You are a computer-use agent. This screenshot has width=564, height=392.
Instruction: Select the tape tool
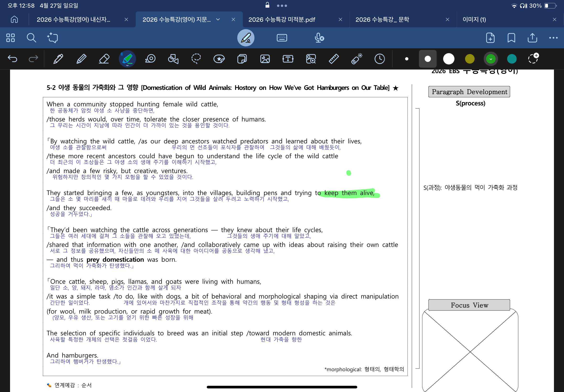[x=150, y=59]
